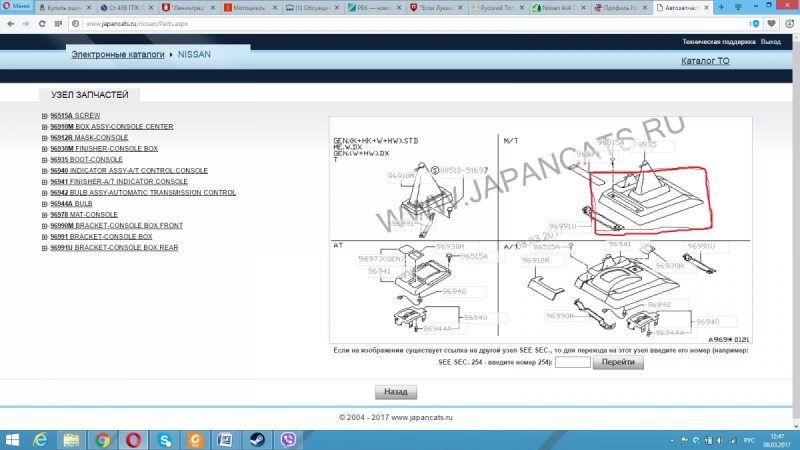
Task: Click the site info globe icon
Action: [x=76, y=23]
